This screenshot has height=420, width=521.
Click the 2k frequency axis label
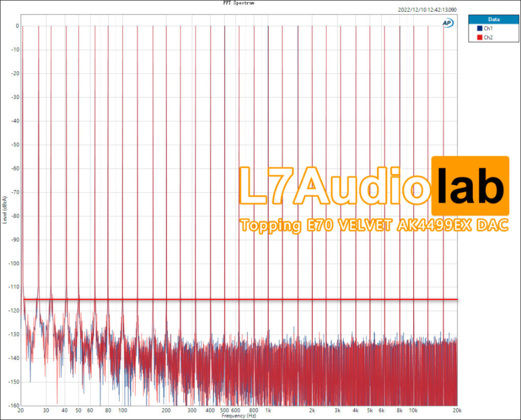[312, 410]
